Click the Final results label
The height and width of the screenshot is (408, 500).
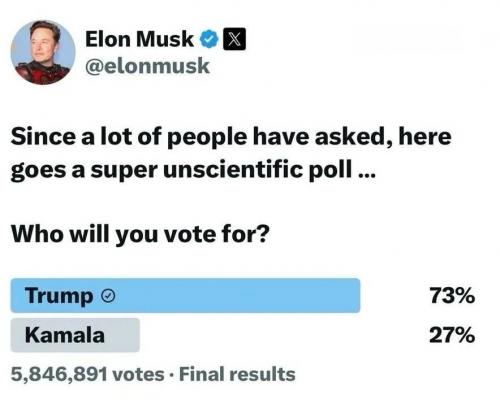point(237,374)
